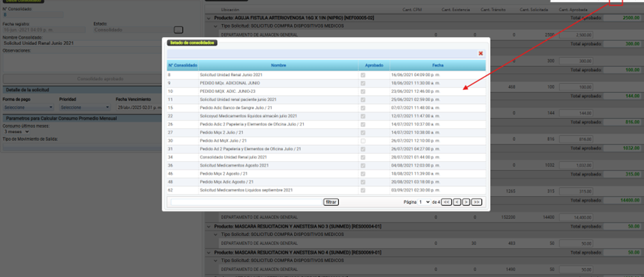644x277 pixels.
Task: Close the listado de consolidados dialog
Action: click(481, 53)
